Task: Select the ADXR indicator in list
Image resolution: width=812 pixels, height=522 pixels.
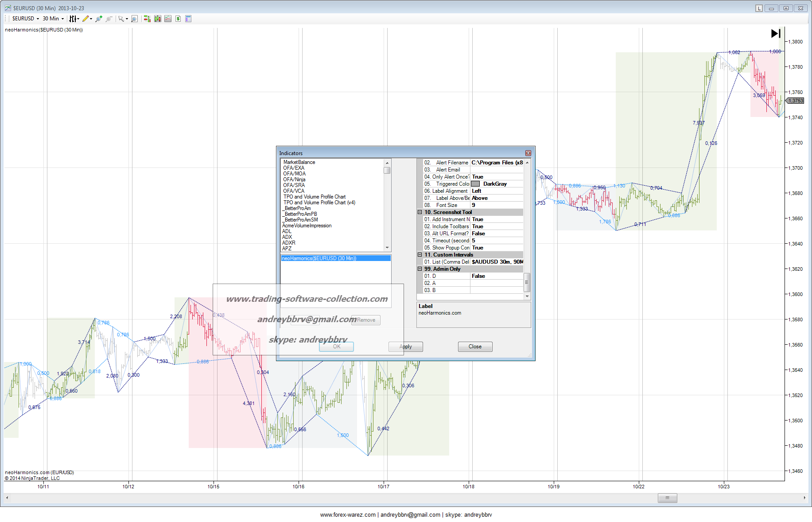Action: coord(289,243)
